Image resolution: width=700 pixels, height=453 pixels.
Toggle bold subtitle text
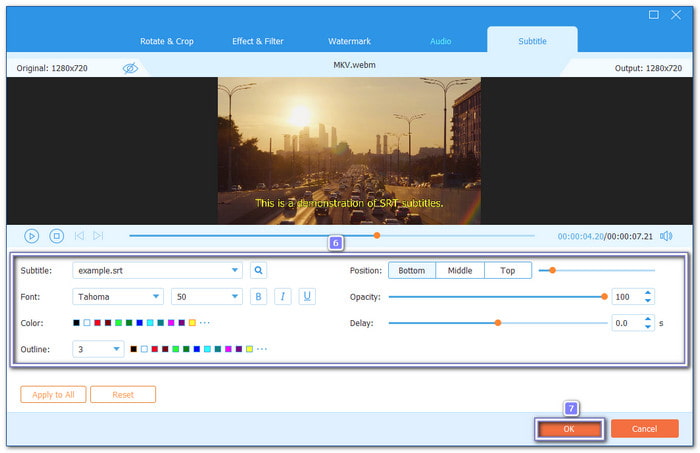point(258,296)
